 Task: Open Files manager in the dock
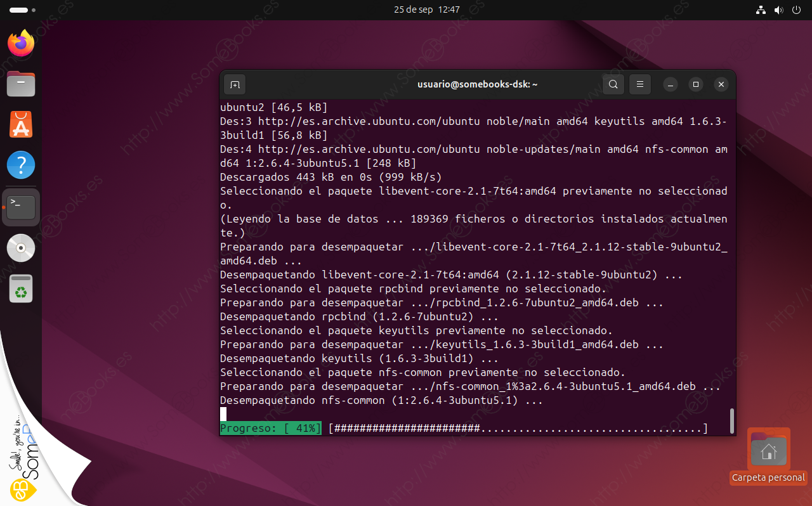tap(21, 84)
